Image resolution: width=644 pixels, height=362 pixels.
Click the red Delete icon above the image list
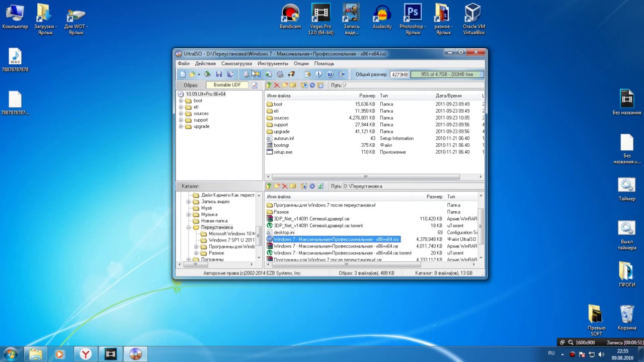point(277,85)
